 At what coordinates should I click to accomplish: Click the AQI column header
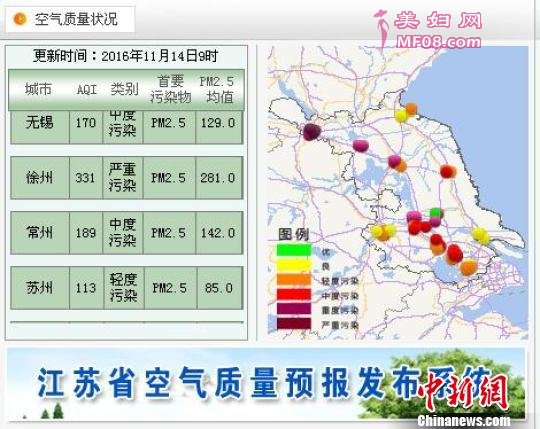pos(86,90)
